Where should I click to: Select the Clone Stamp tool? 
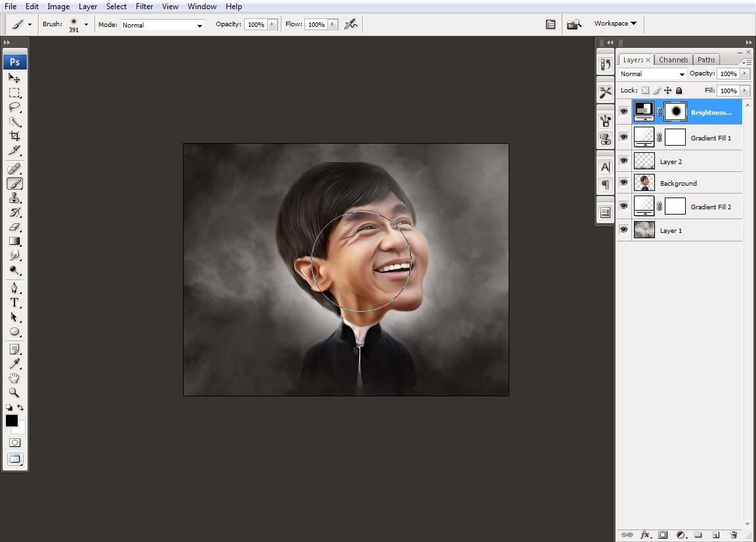14,198
